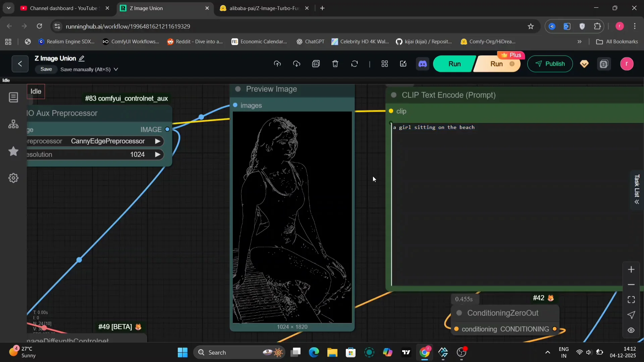Viewport: 644px width, 362px height.
Task: Select the star favorites icon in left sidebar
Action: tap(13, 152)
